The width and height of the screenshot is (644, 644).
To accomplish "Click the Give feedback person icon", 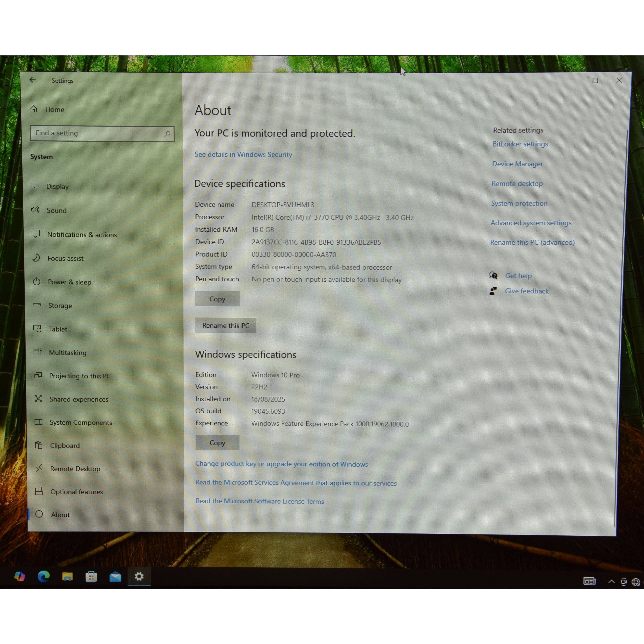I will coord(493,291).
